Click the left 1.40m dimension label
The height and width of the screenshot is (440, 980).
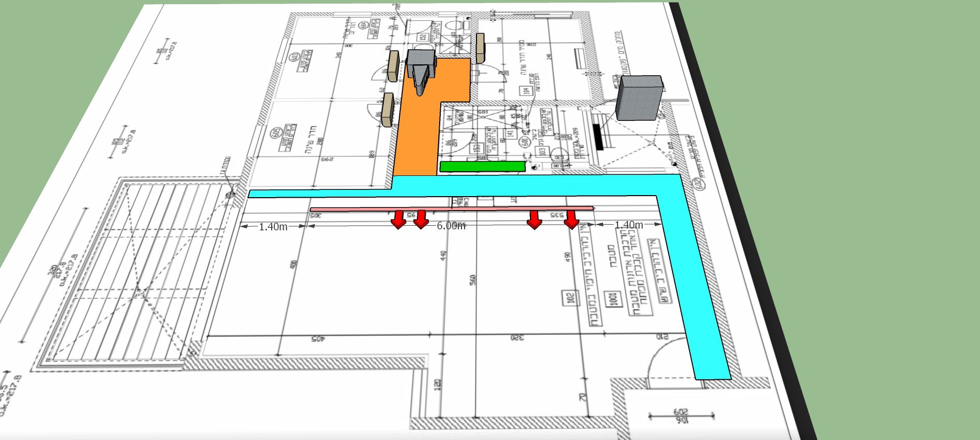click(273, 227)
